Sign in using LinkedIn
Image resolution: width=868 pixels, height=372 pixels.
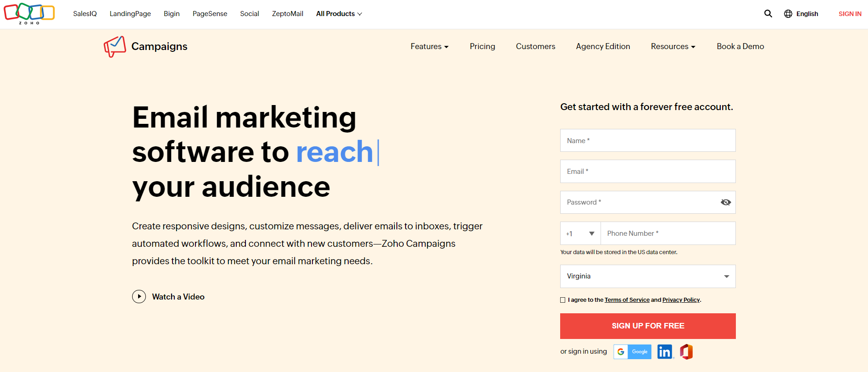click(x=665, y=351)
